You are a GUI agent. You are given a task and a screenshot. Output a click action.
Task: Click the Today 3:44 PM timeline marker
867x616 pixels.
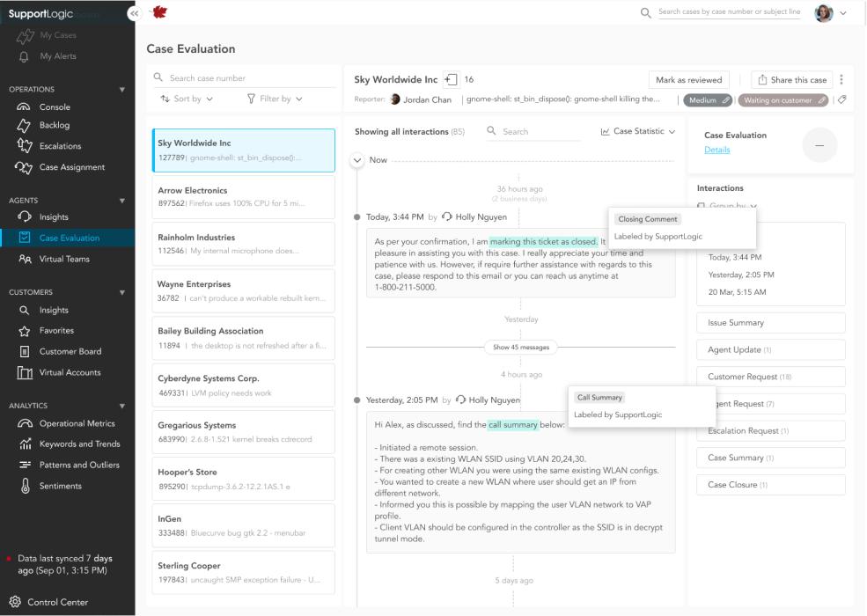(x=357, y=217)
